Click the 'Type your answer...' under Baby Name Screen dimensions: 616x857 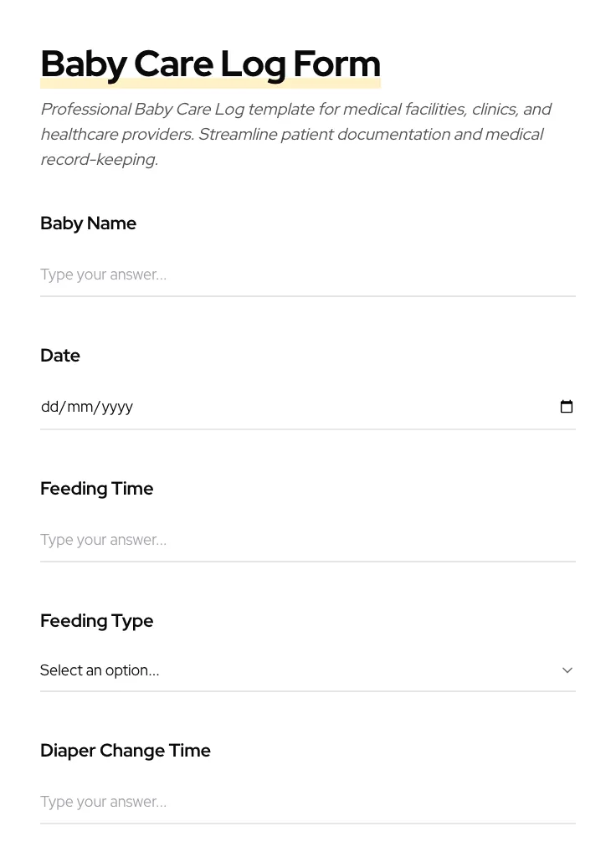coord(103,274)
